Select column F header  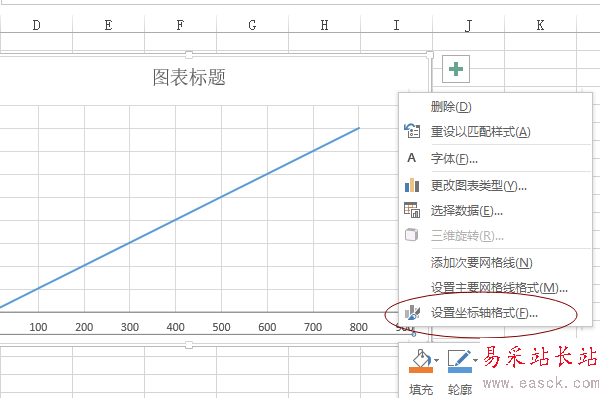pyautogui.click(x=180, y=25)
